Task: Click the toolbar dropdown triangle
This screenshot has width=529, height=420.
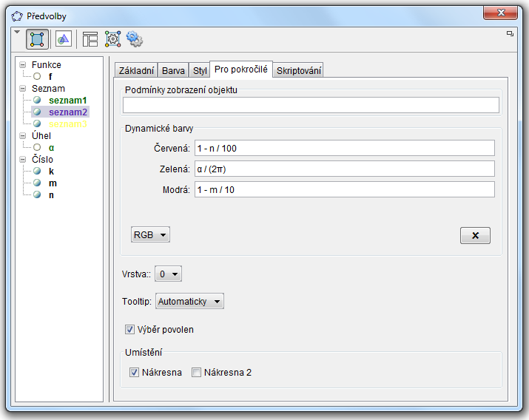Action: (x=17, y=32)
